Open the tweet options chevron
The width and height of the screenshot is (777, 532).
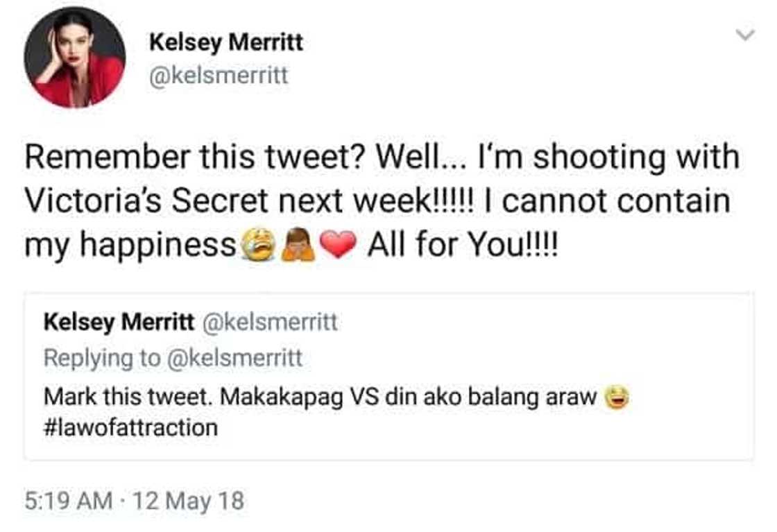[x=744, y=33]
